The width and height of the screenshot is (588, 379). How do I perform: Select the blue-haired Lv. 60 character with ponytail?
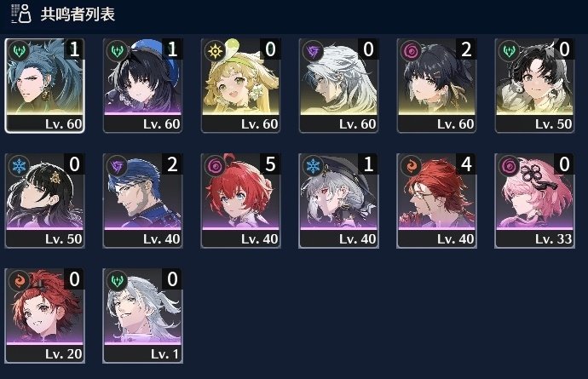pyautogui.click(x=44, y=85)
